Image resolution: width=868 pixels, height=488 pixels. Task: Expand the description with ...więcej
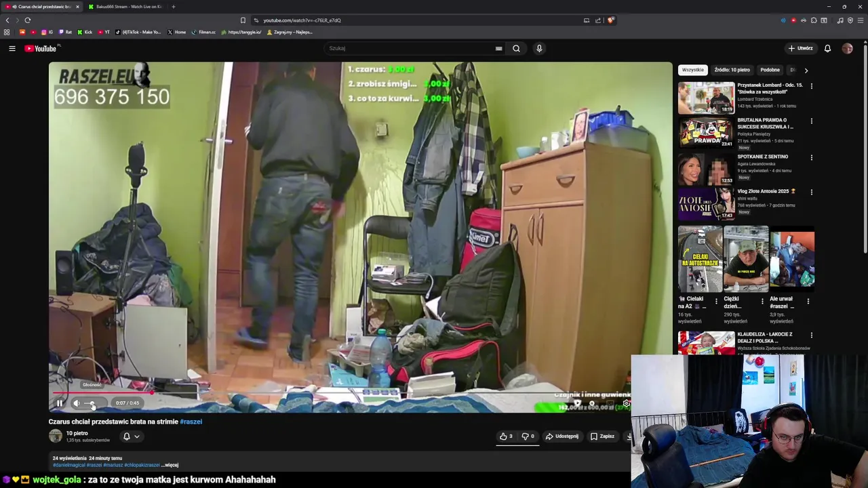[x=170, y=465]
